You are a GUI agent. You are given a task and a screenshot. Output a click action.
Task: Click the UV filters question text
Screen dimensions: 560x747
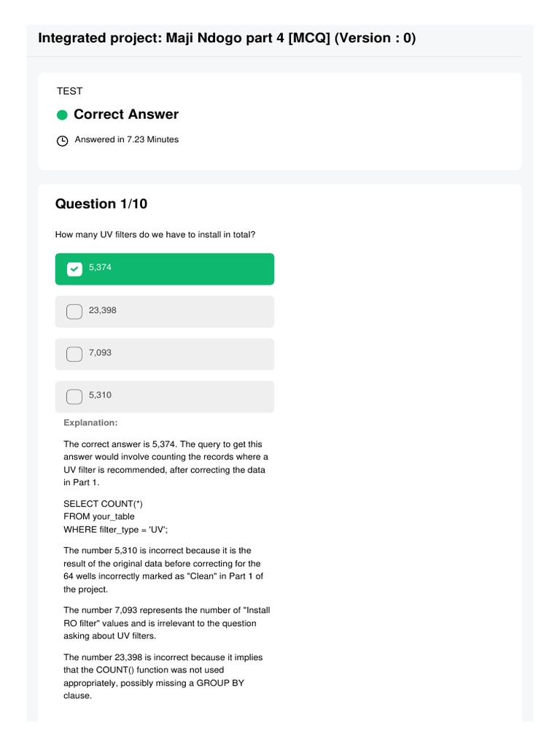tap(155, 235)
